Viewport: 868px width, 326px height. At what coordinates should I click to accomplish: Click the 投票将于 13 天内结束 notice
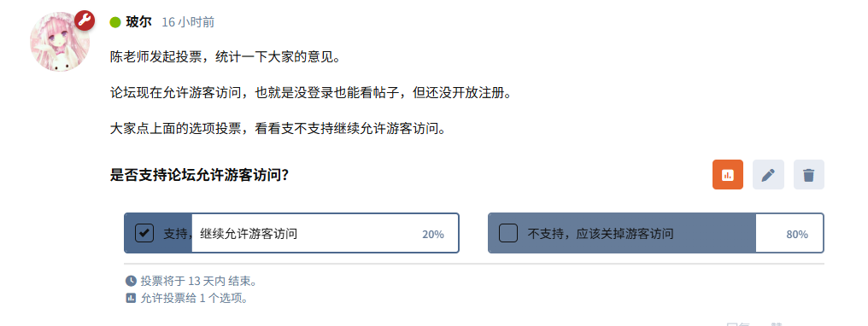click(199, 282)
